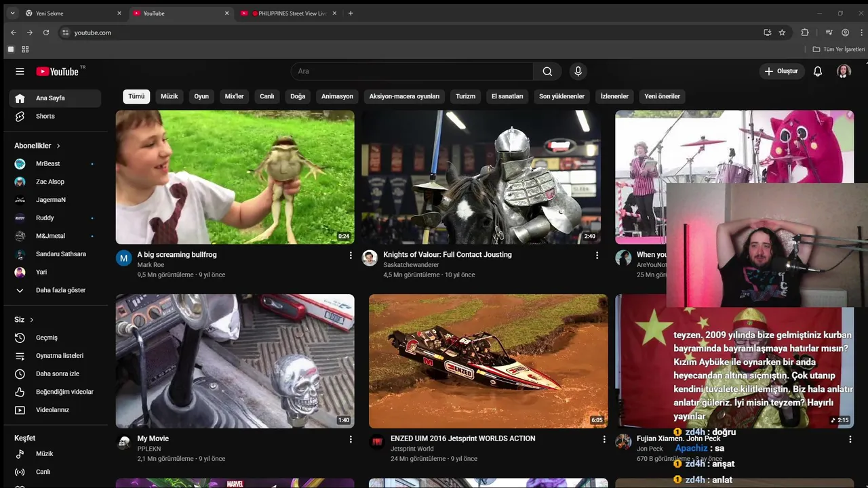Click the search magnifier button

click(547, 71)
